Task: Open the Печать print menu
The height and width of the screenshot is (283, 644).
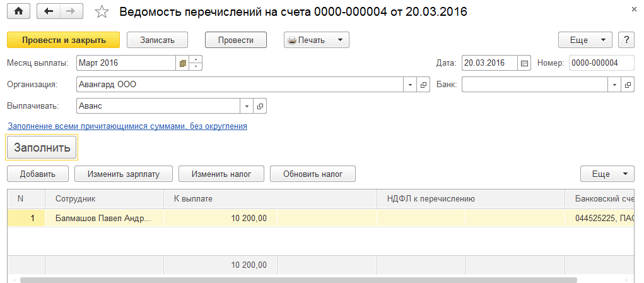Action: click(316, 40)
